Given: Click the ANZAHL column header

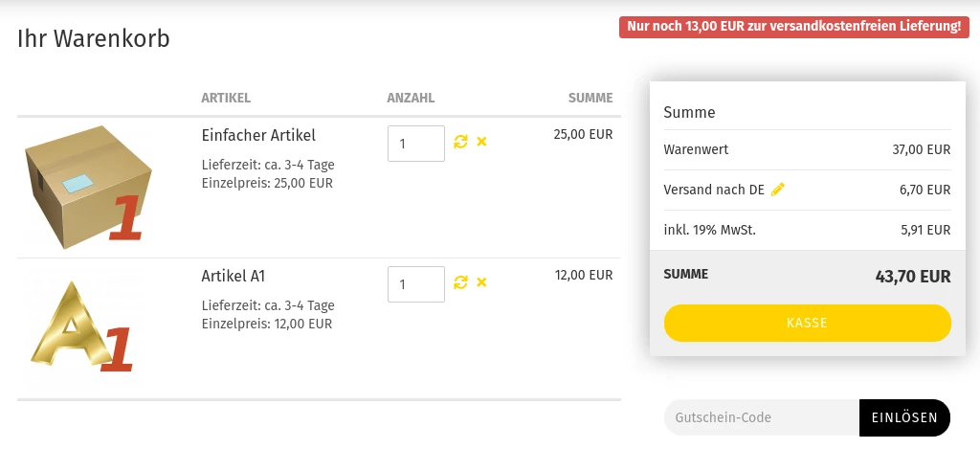Looking at the screenshot, I should point(411,99).
